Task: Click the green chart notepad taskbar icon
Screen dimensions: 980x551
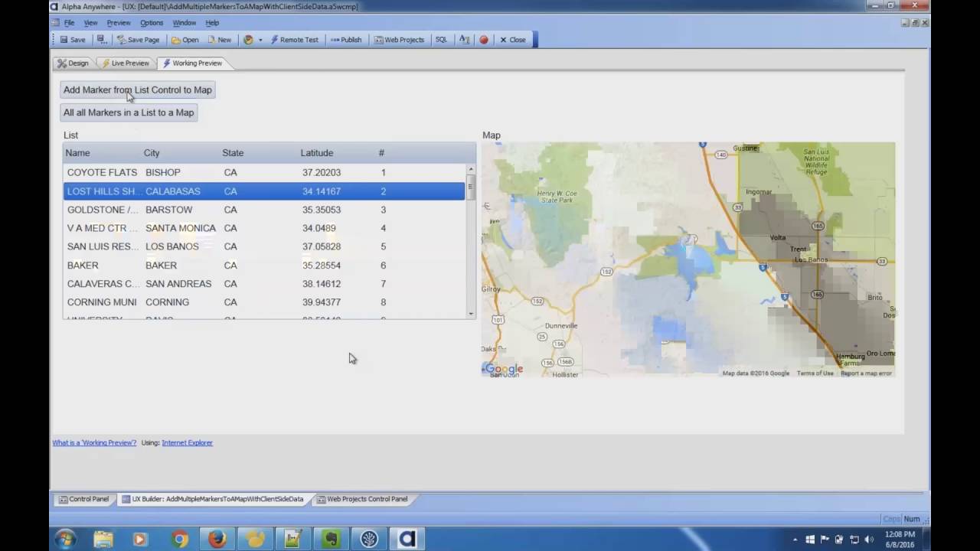Action: (292, 539)
